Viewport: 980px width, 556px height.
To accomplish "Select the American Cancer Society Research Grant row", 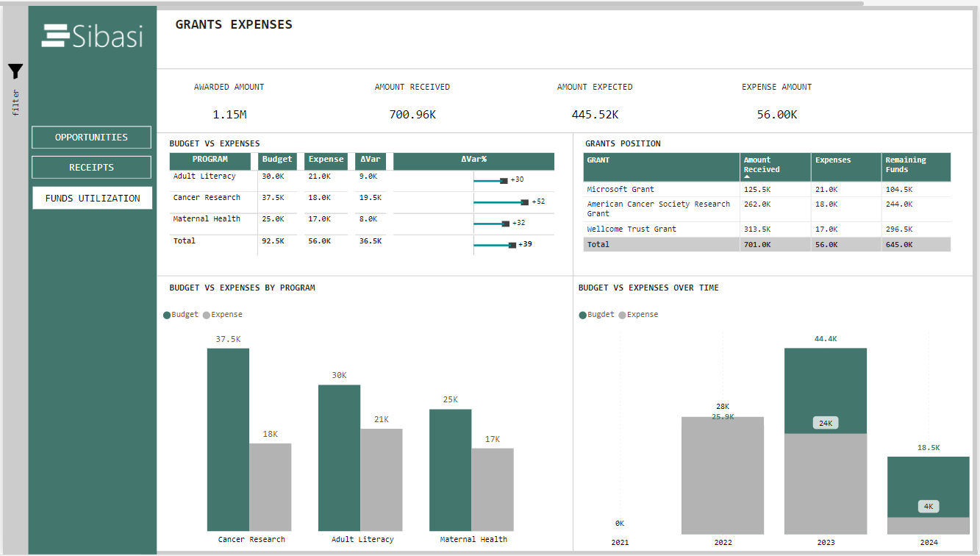I will tap(767, 209).
